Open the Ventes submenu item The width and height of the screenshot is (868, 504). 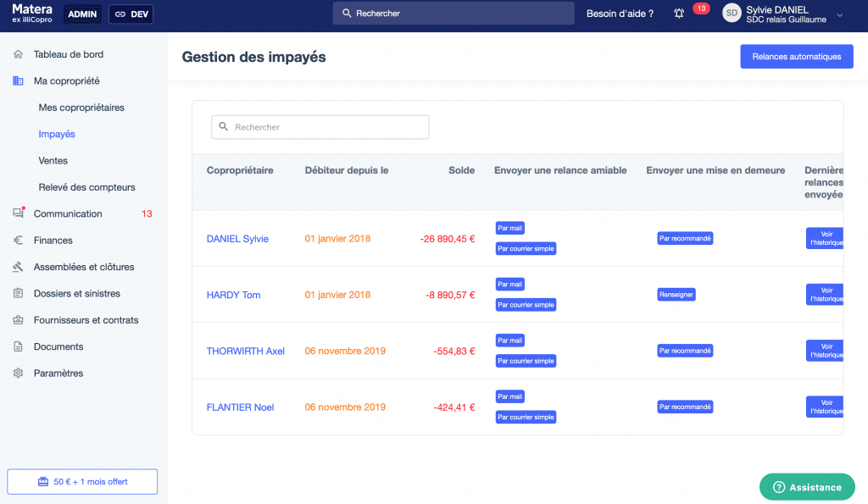[x=53, y=161]
